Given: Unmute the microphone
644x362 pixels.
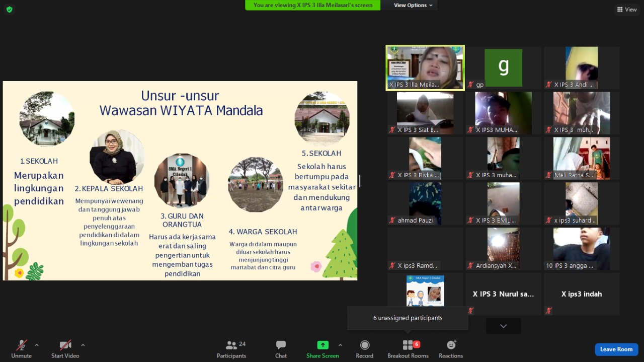Looking at the screenshot, I should point(21,349).
